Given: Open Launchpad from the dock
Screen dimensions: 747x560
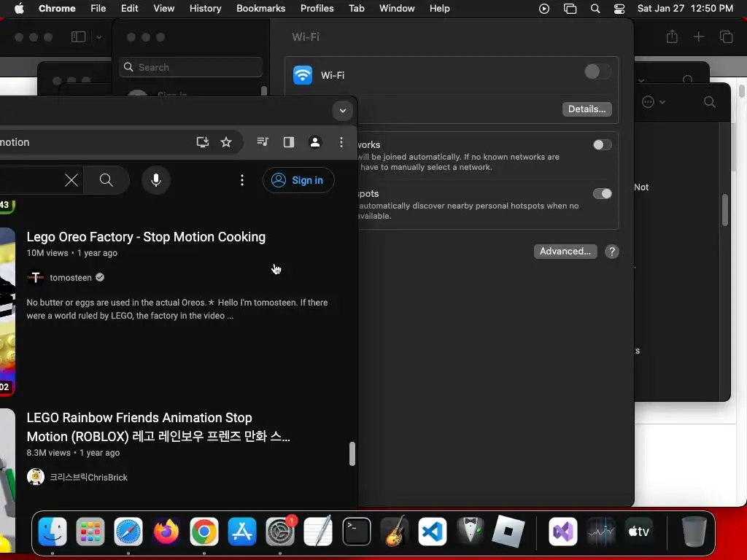Looking at the screenshot, I should tap(90, 532).
